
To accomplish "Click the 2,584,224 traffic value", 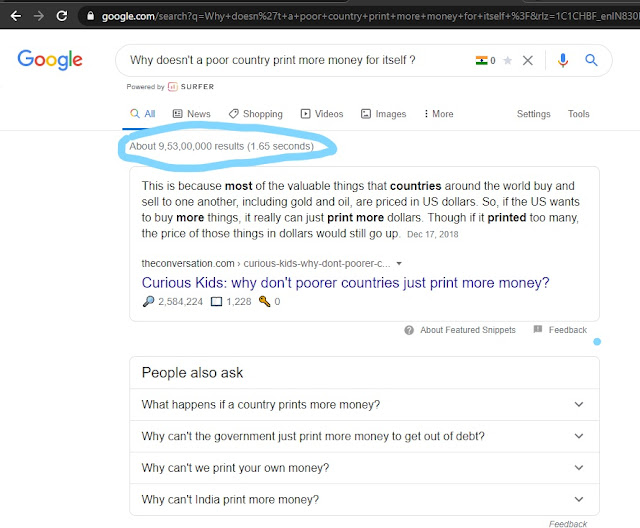I will pyautogui.click(x=180, y=302).
